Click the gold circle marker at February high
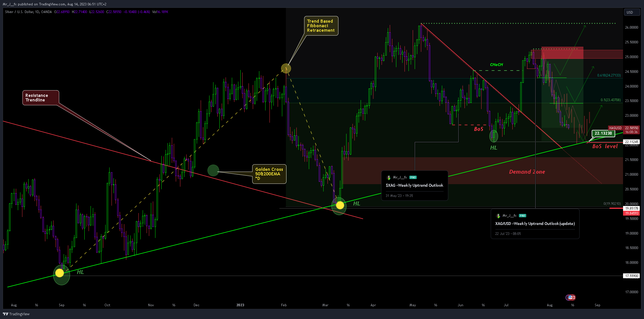The image size is (644, 319). click(286, 68)
